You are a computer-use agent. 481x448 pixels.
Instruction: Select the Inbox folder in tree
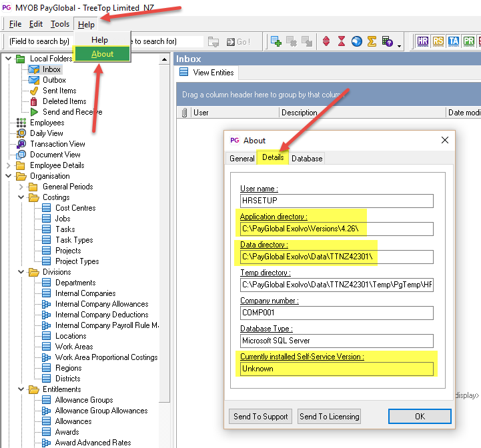click(x=51, y=69)
